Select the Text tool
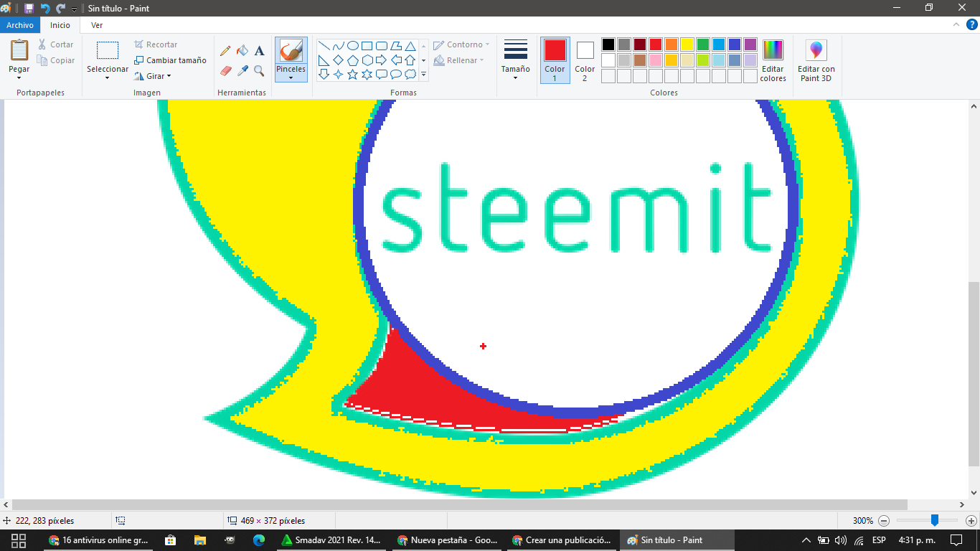Image resolution: width=980 pixels, height=551 pixels. pyautogui.click(x=260, y=51)
